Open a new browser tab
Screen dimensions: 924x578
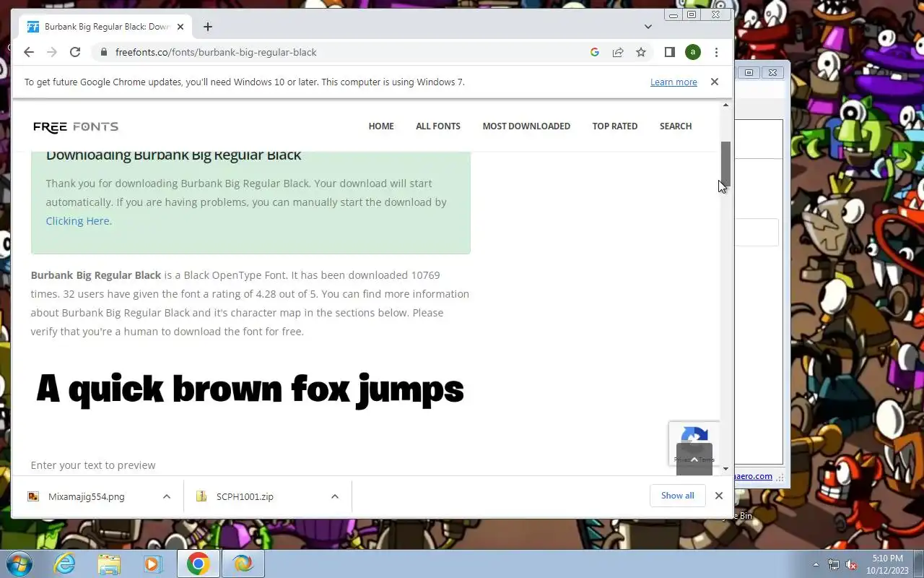[208, 27]
